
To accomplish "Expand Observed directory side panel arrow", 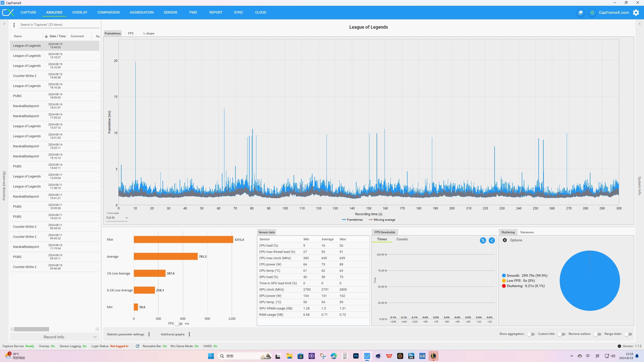I will pyautogui.click(x=4, y=24).
